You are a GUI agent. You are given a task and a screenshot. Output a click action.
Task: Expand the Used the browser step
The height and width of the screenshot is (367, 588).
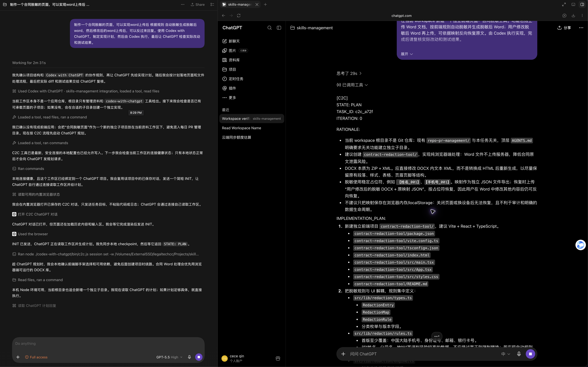point(30,234)
